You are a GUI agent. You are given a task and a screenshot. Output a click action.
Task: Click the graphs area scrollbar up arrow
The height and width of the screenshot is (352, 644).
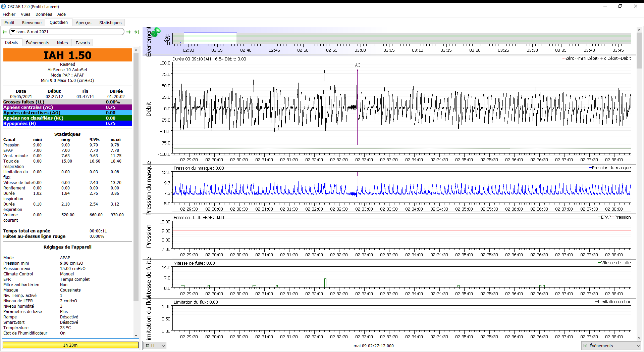click(639, 30)
